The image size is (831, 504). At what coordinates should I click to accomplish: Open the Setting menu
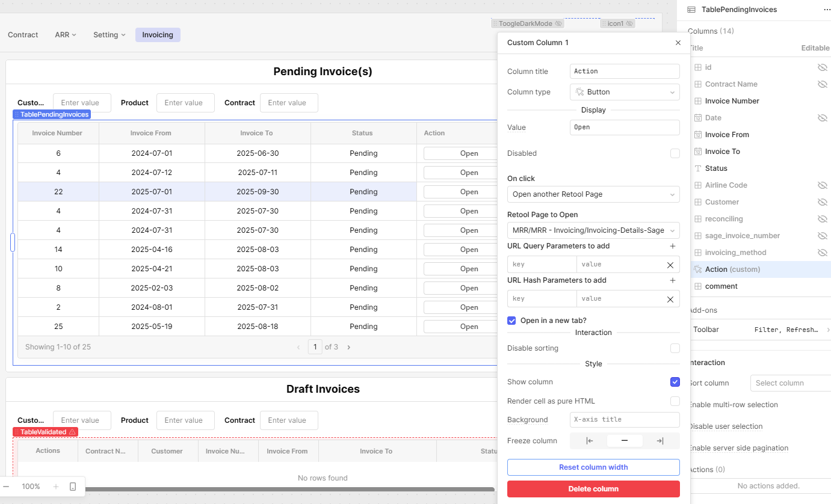coord(109,35)
